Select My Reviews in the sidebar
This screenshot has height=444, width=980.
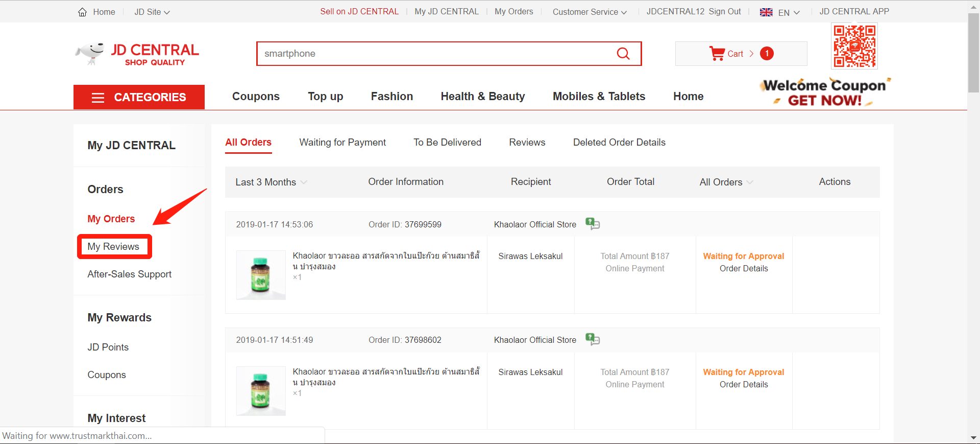tap(113, 247)
